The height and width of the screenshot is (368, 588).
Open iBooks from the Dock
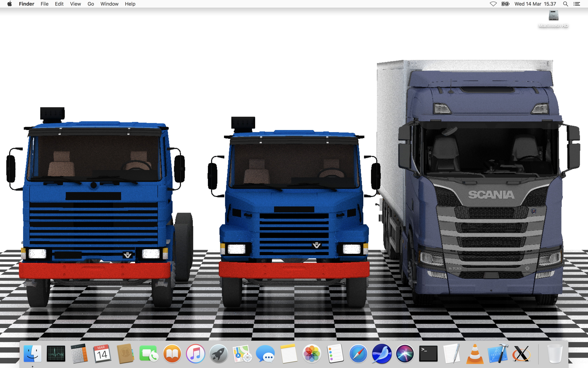click(172, 353)
